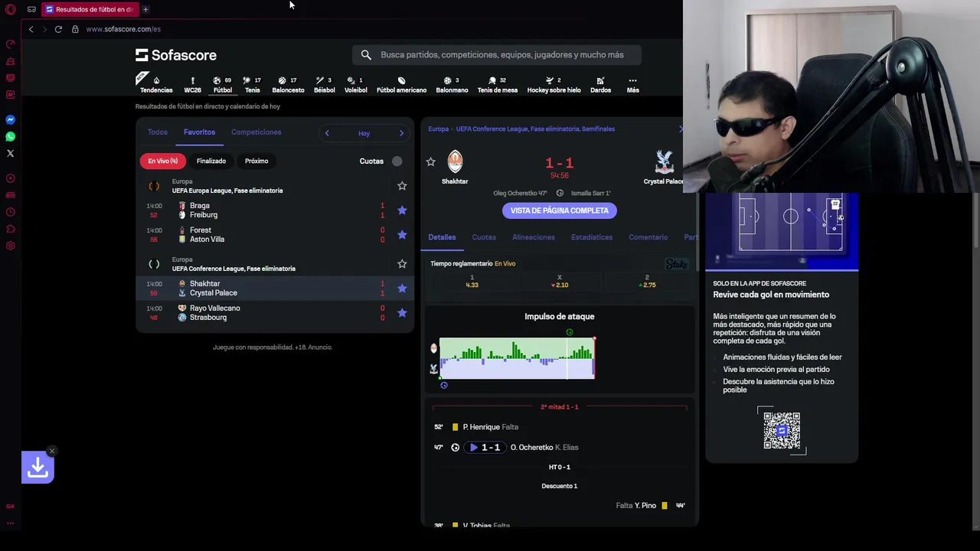Select Tenis sport category
Image resolution: width=980 pixels, height=551 pixels.
tap(252, 85)
